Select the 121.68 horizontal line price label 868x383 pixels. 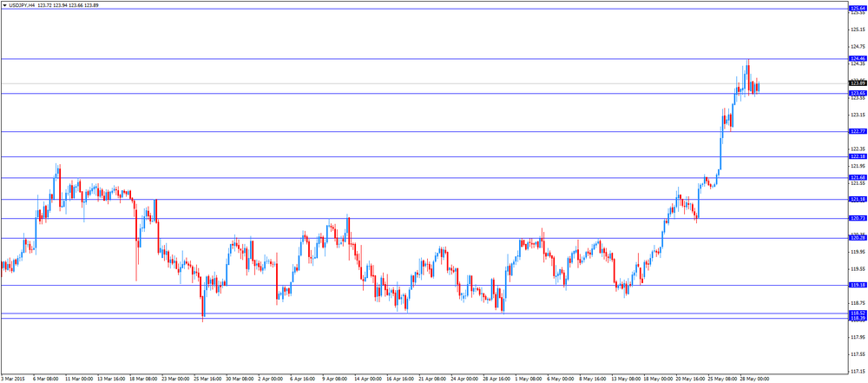[x=858, y=177]
